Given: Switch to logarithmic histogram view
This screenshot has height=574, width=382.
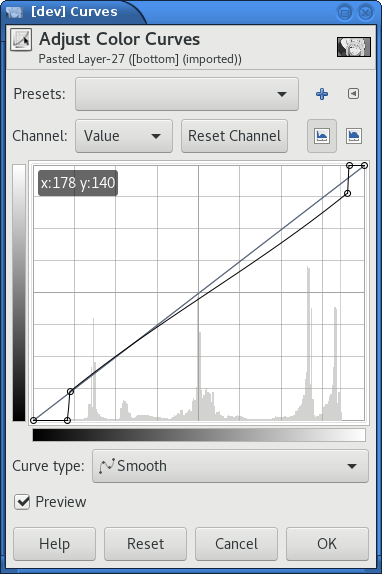Looking at the screenshot, I should pos(354,136).
